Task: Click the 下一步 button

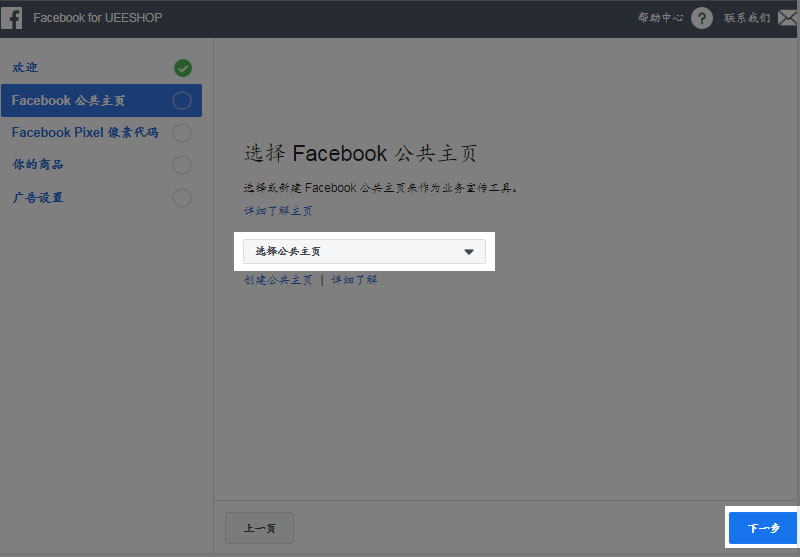Action: click(x=763, y=528)
